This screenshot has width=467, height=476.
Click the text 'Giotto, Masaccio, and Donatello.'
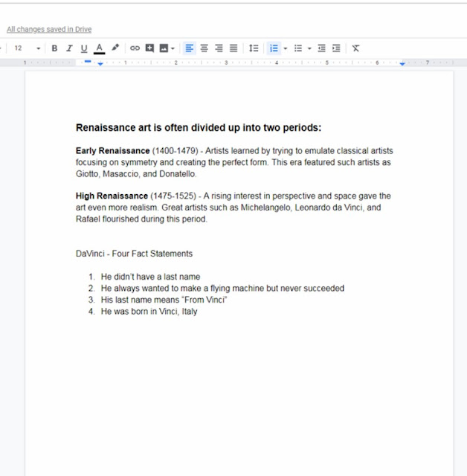[x=136, y=174]
